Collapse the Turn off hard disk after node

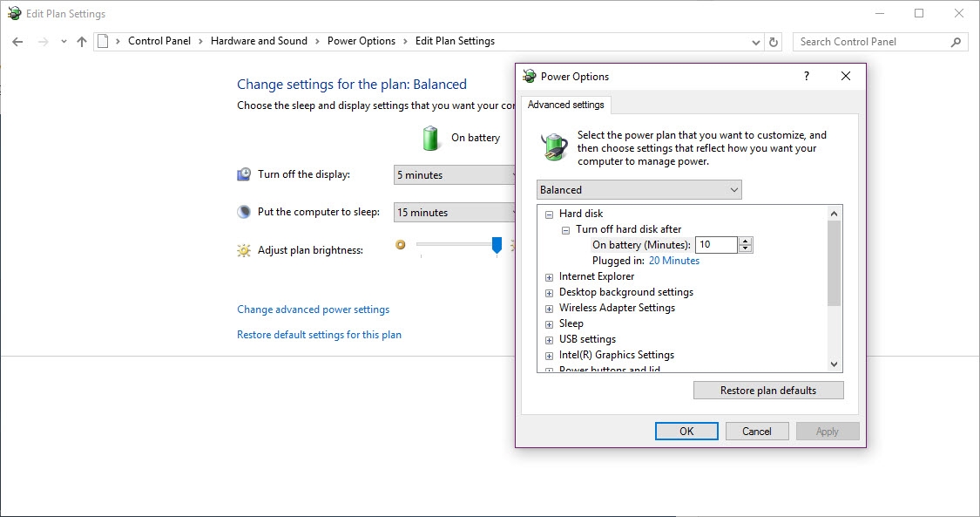(565, 230)
